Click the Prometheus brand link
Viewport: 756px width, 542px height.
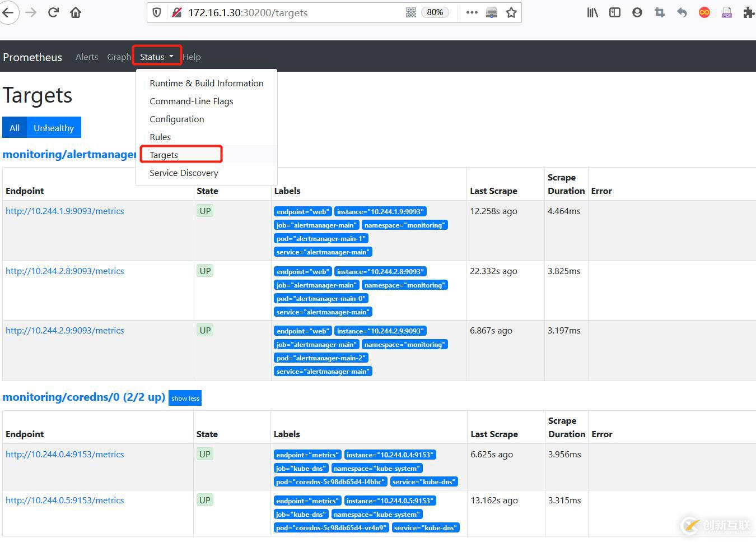[x=32, y=57]
